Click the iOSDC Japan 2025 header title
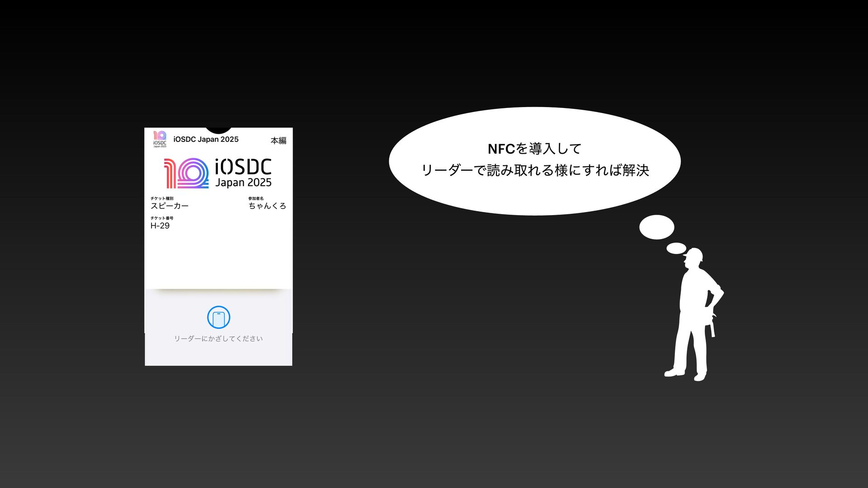Screen dimensions: 868x488 coord(206,139)
